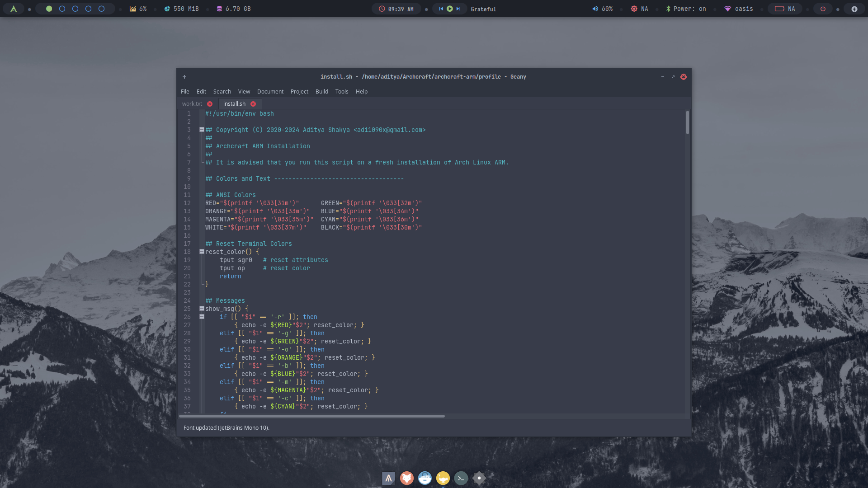Close the work.txt tab
The width and height of the screenshot is (868, 488).
point(210,104)
